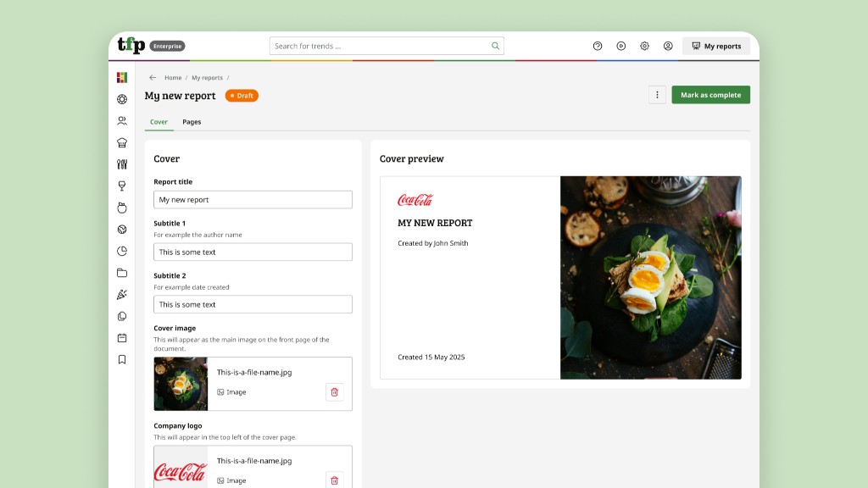
Task: Click the Draft status badge
Action: pyautogui.click(x=242, y=96)
